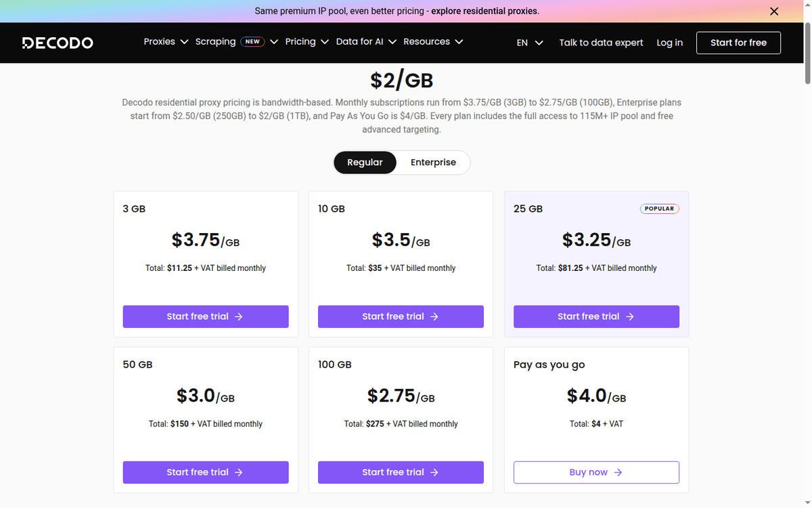Click the $3.5/GB price text
The height and width of the screenshot is (508, 812).
click(401, 240)
